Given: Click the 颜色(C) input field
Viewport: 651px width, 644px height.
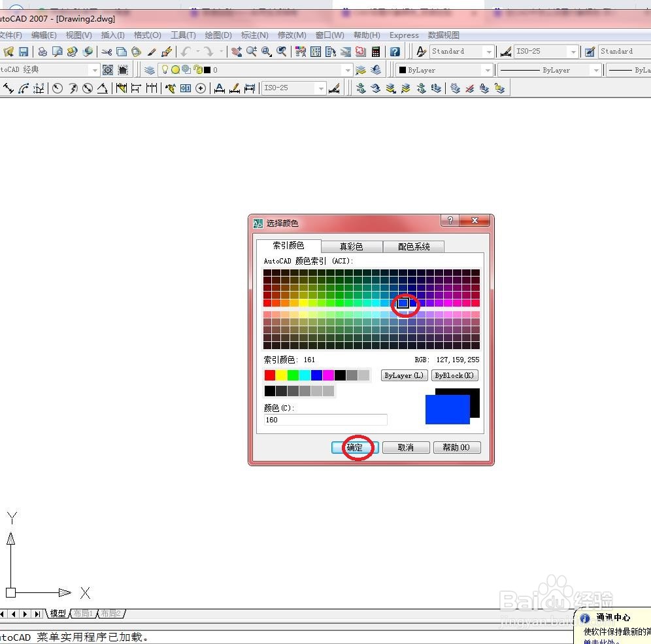Looking at the screenshot, I should tap(325, 420).
